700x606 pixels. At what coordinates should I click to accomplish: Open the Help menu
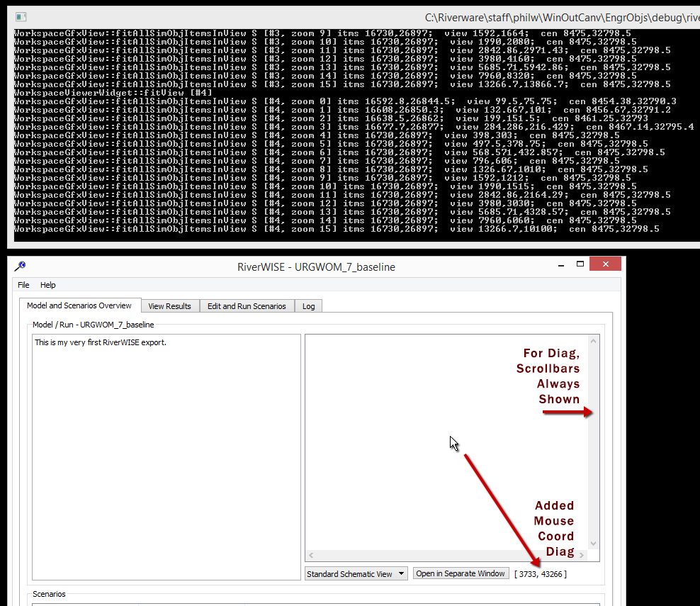click(x=47, y=285)
